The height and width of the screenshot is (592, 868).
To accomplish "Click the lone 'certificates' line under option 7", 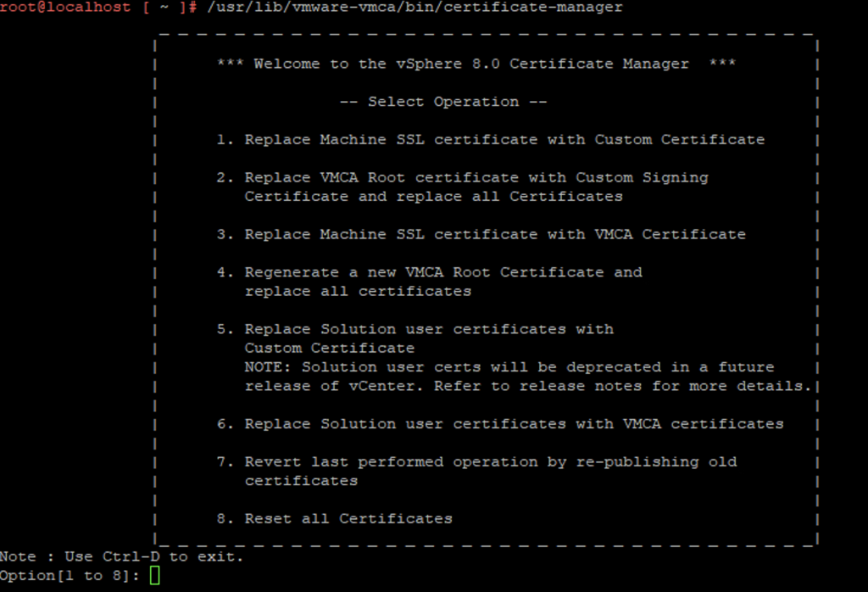I will point(301,481).
